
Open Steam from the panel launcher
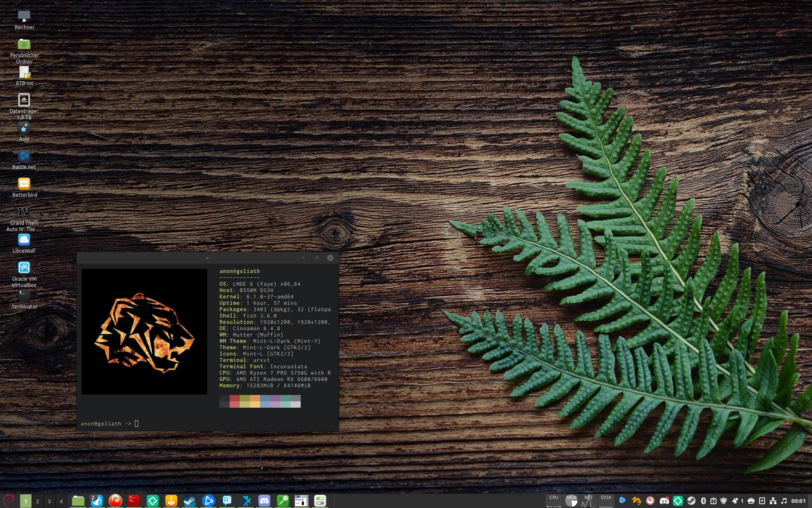189,501
